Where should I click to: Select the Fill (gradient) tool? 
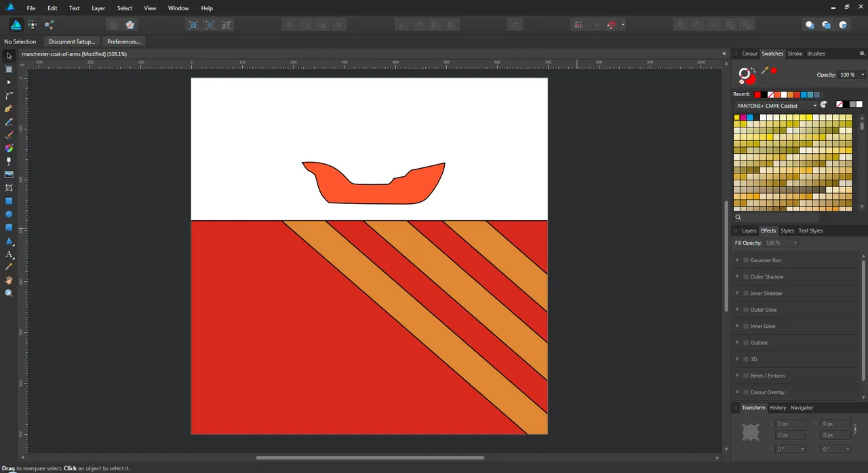pyautogui.click(x=9, y=148)
